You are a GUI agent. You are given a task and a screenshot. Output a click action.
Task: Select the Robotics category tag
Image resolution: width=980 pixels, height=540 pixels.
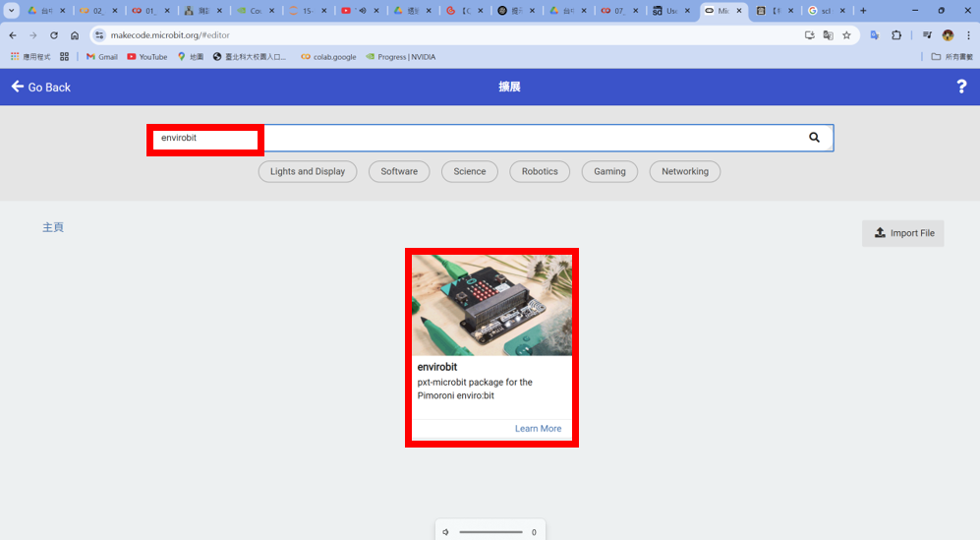540,171
